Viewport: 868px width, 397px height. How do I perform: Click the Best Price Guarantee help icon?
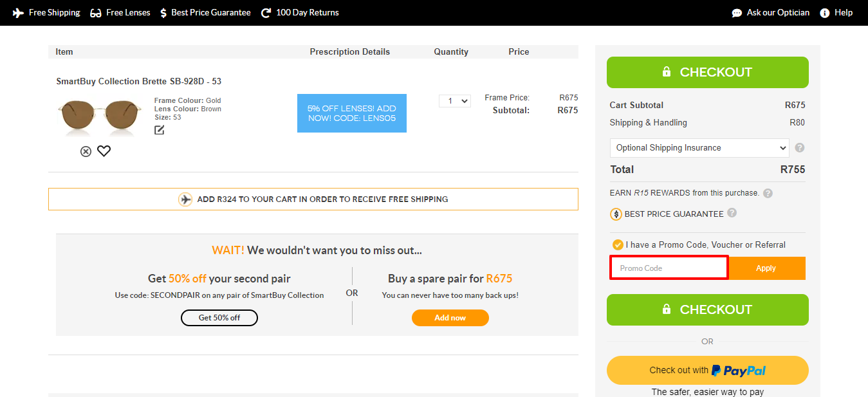click(732, 213)
